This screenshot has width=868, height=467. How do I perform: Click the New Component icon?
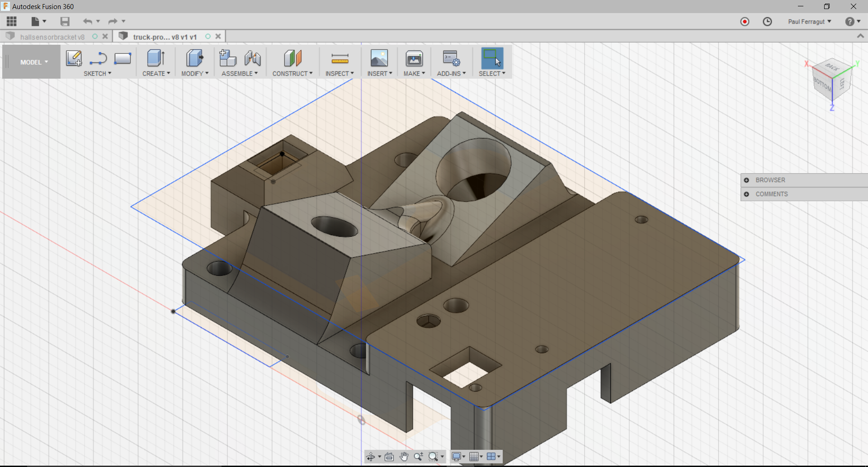(x=228, y=58)
